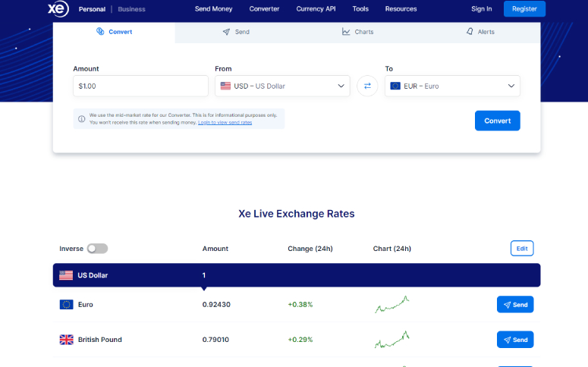This screenshot has height=367, width=588.
Task: Select the Personal site link
Action: 92,9
